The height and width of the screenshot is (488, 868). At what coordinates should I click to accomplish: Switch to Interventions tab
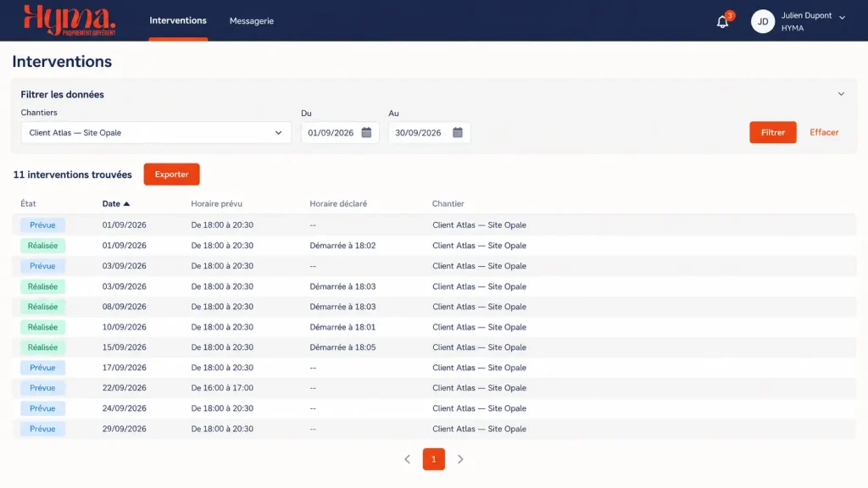tap(178, 20)
